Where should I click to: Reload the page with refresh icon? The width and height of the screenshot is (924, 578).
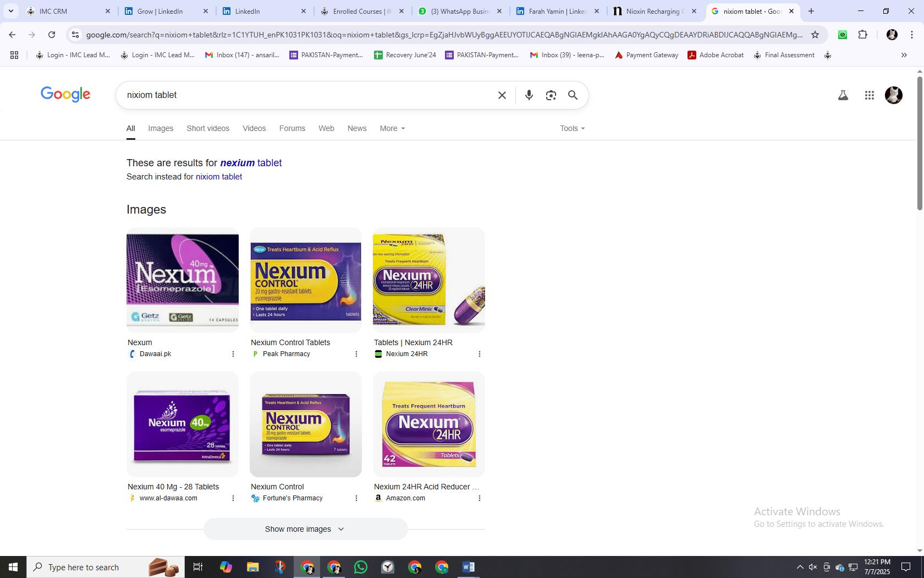click(52, 35)
